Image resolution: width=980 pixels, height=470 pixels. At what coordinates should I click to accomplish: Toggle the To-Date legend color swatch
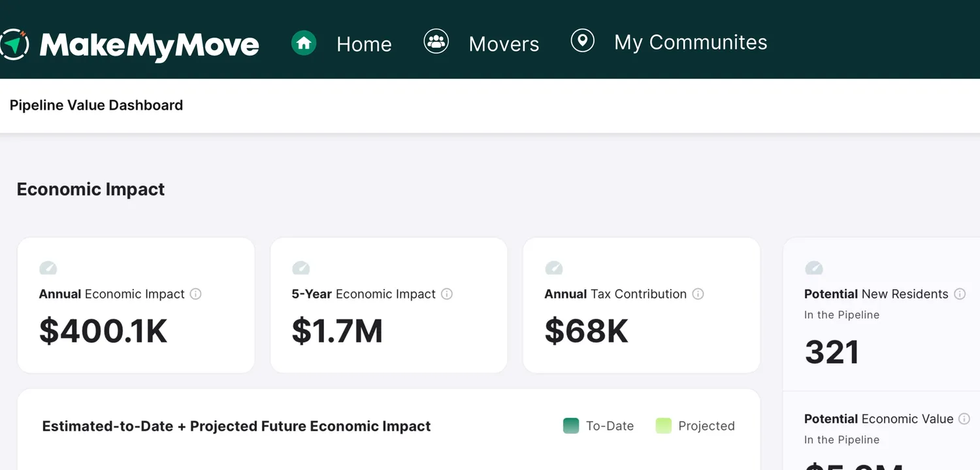tap(571, 426)
